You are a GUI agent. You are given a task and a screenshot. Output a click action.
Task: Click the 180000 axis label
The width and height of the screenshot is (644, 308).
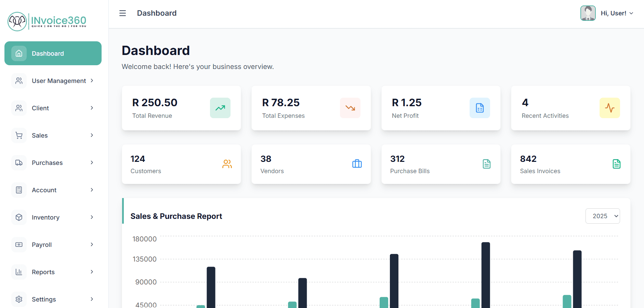[145, 239]
